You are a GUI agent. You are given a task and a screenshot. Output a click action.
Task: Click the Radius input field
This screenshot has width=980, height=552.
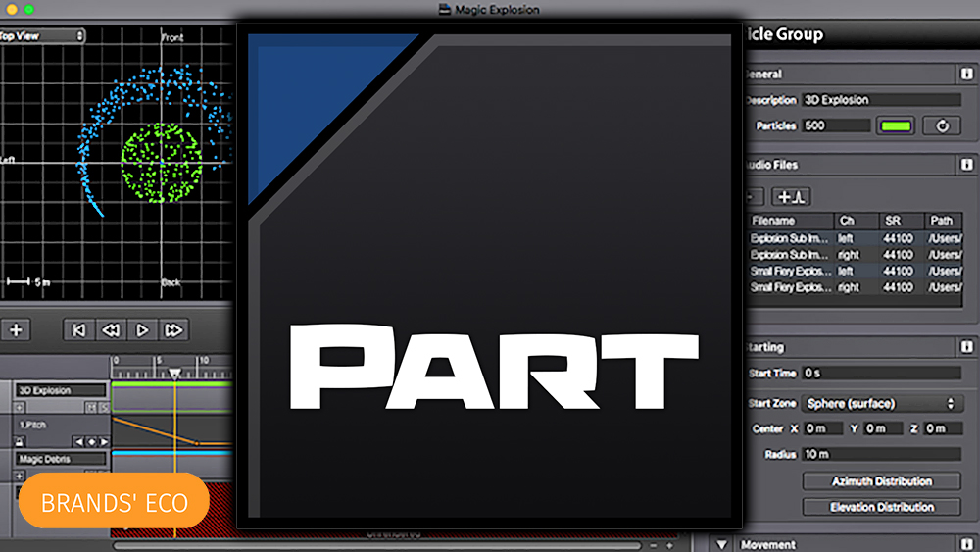point(881,454)
